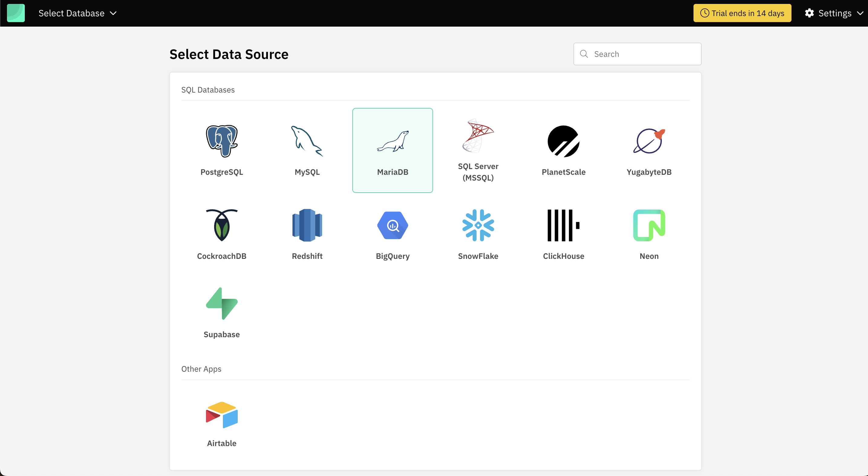Image resolution: width=868 pixels, height=476 pixels.
Task: Select the MySQL data source
Action: tap(307, 151)
